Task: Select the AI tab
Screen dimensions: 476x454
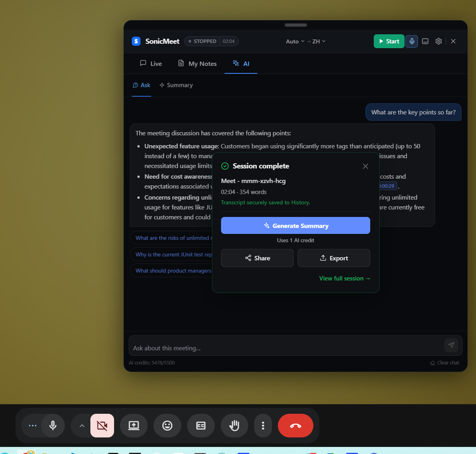Action: (x=241, y=64)
